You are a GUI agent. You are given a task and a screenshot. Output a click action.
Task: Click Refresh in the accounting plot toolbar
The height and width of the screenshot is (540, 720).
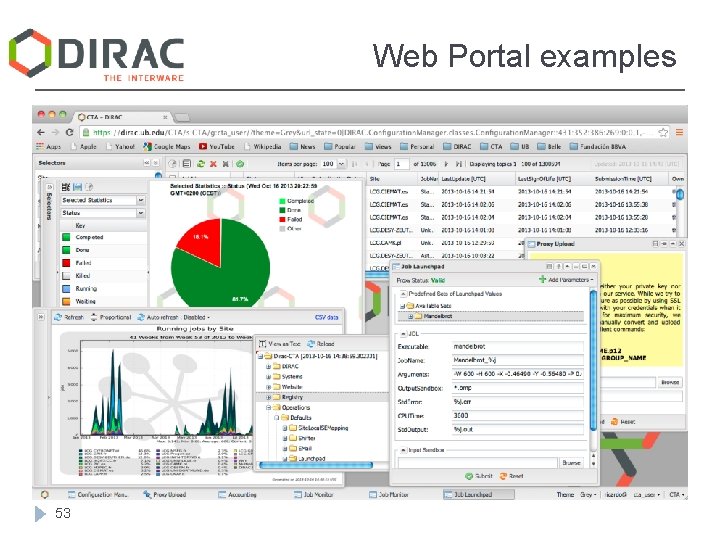[x=69, y=317]
